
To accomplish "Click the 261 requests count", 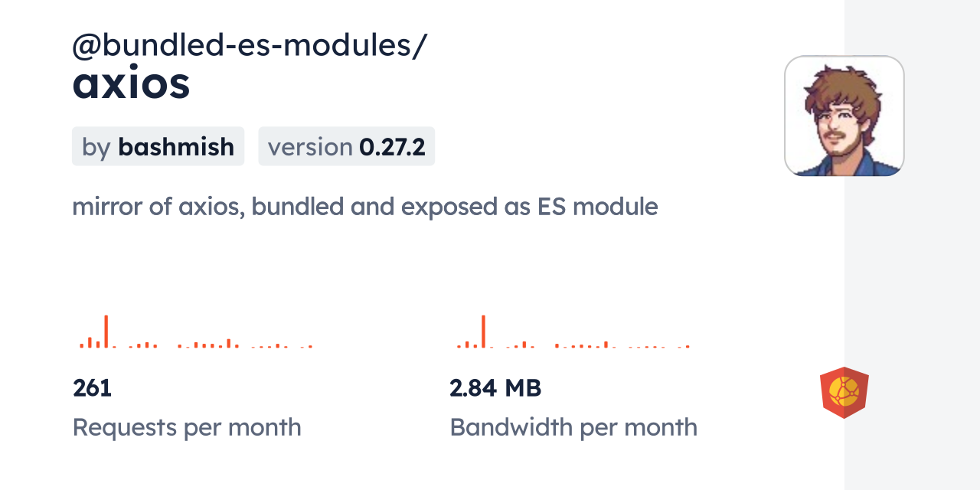I will (92, 388).
